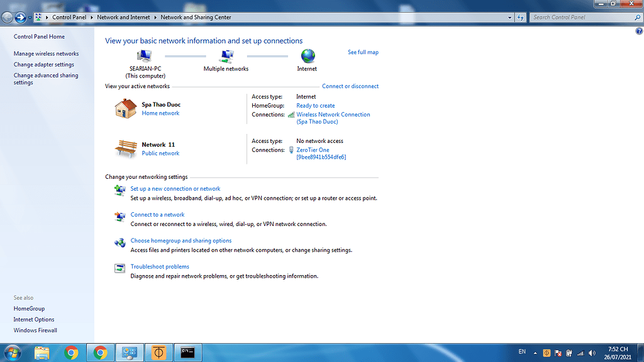
Task: Click the Multiple networks icon in map
Action: coord(226,57)
